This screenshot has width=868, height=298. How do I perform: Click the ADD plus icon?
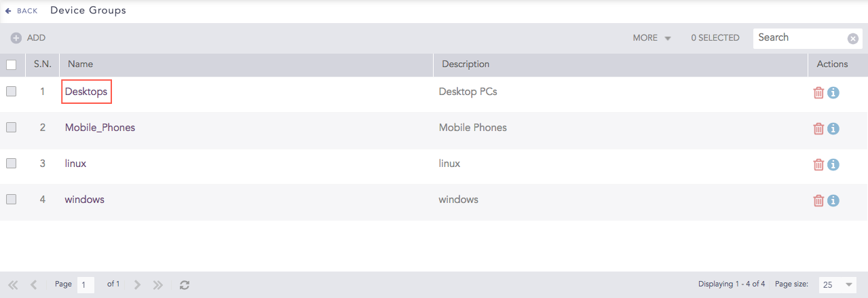click(16, 38)
